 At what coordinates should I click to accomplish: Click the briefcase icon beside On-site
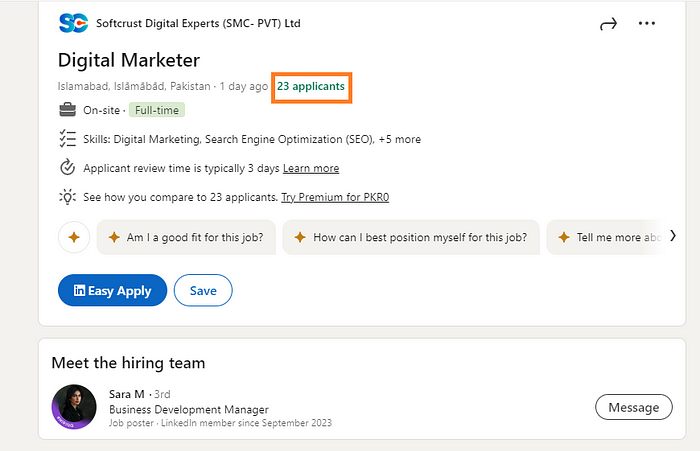click(x=67, y=110)
